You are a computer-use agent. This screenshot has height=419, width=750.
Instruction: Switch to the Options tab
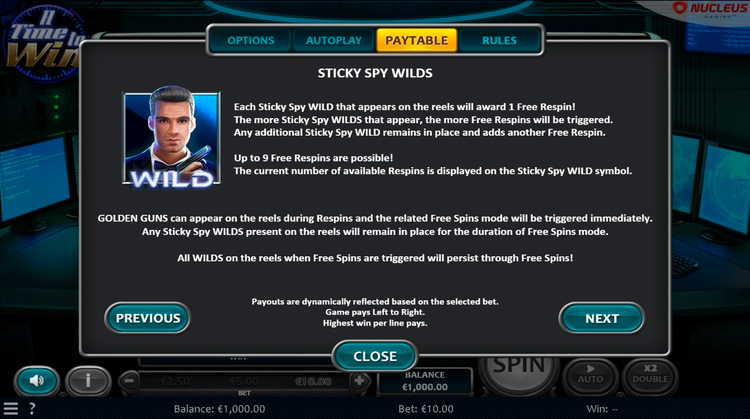[x=251, y=40]
